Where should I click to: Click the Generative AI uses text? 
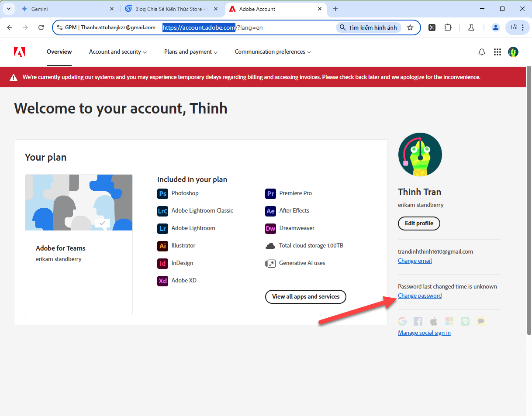[302, 263]
